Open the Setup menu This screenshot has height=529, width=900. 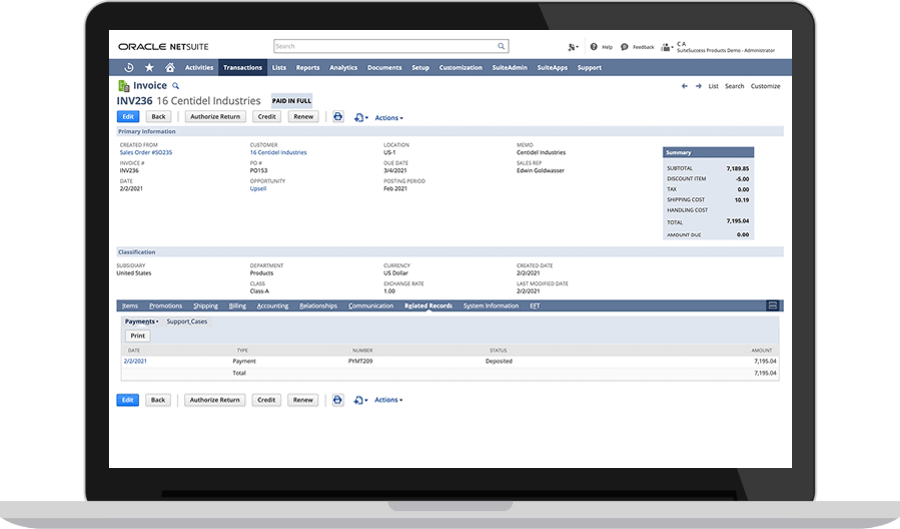[420, 68]
